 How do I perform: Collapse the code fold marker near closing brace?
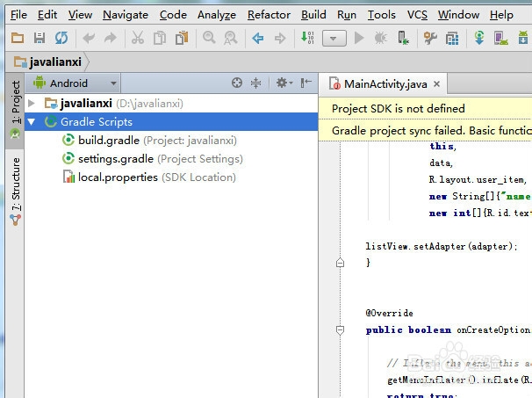(340, 263)
